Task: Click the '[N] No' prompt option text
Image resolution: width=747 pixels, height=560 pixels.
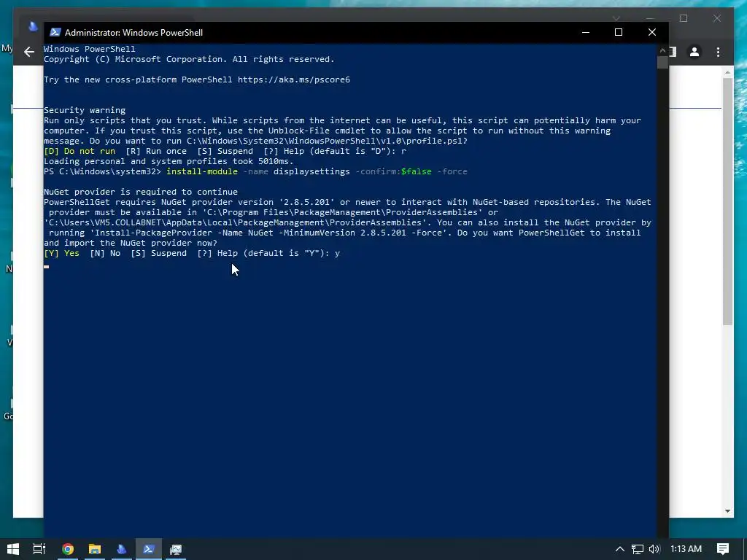Action: 105,253
